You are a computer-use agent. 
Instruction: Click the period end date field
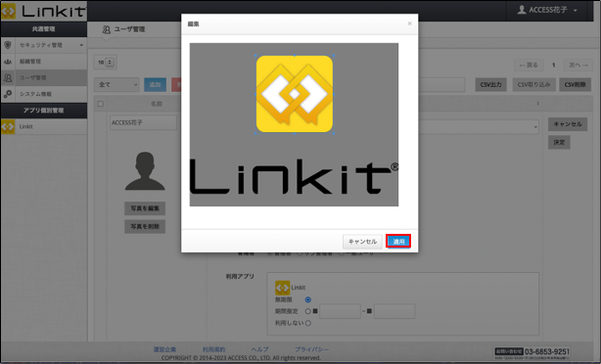[x=394, y=311]
